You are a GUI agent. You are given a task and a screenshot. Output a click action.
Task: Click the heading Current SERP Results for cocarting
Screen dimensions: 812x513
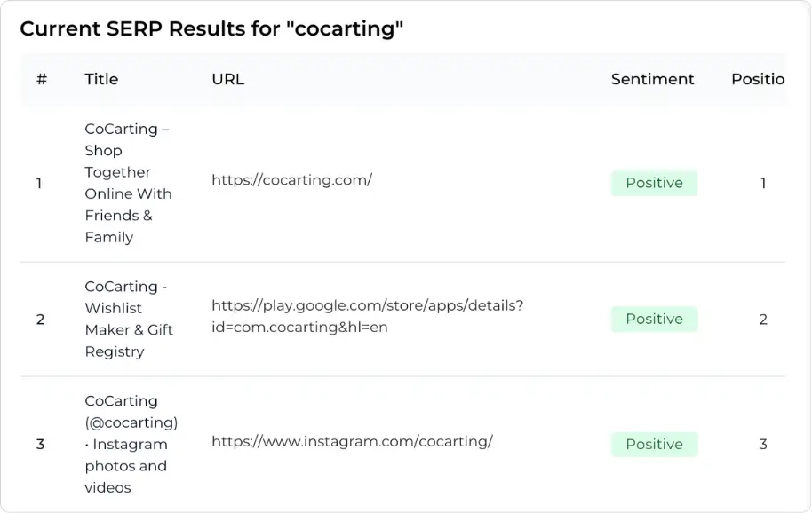[211, 28]
